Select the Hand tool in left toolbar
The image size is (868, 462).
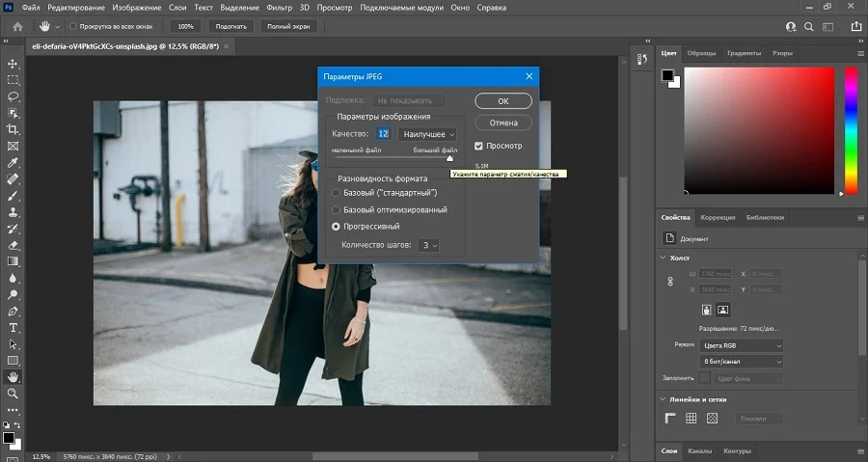13,377
